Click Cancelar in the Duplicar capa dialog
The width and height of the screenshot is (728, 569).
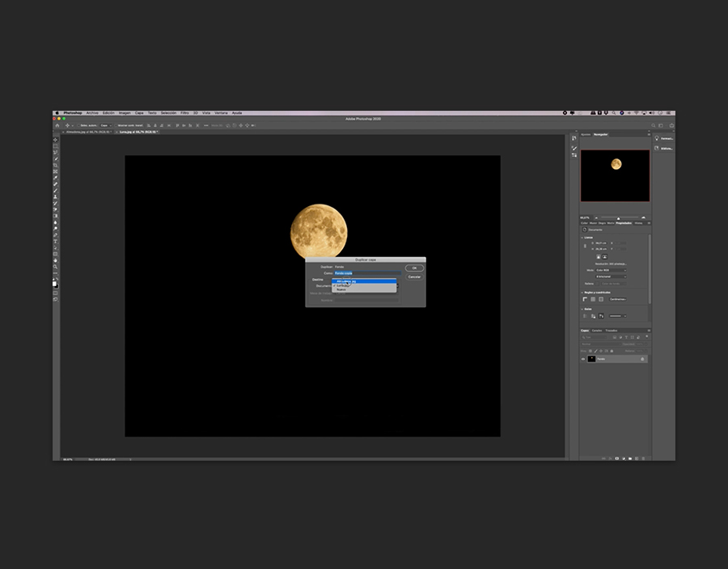pos(414,277)
